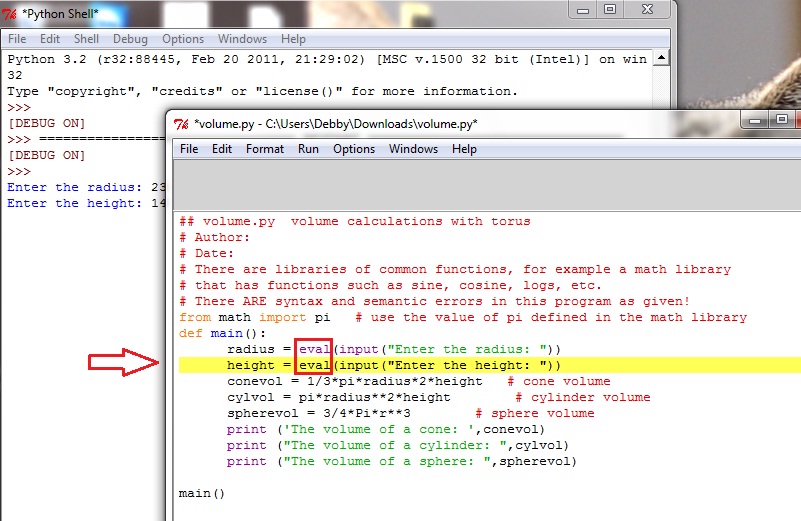
Task: Click the Tk icon of Python Shell window
Action: [x=10, y=14]
